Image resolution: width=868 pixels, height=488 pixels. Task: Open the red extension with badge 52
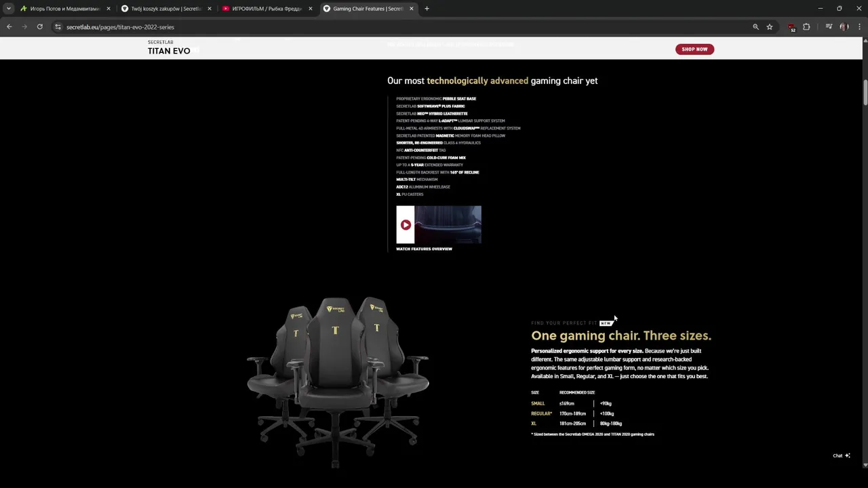pos(791,27)
